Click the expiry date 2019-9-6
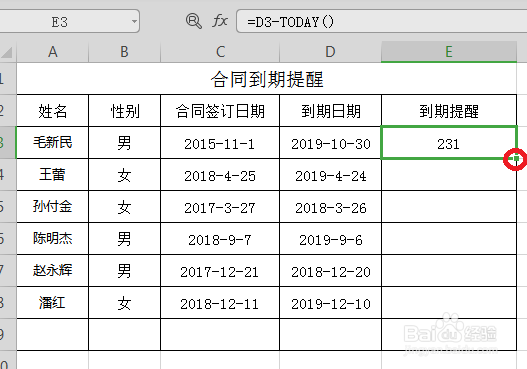 point(330,239)
